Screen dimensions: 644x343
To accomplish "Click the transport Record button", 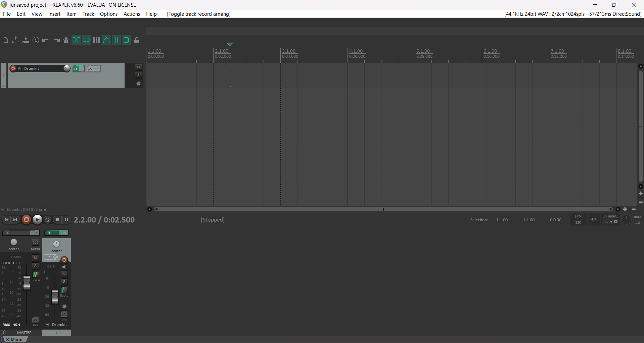I will click(x=26, y=220).
